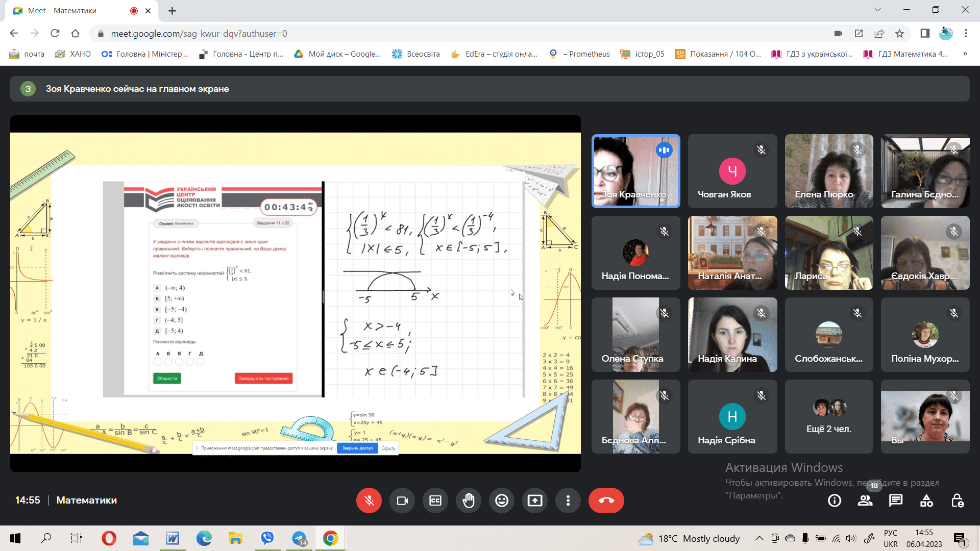Click Надія Срібна participant tile
Viewport: 980px width, 551px height.
click(732, 416)
